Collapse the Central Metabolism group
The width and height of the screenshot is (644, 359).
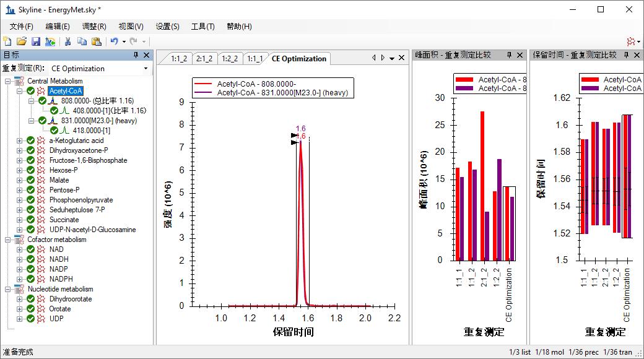(7, 81)
